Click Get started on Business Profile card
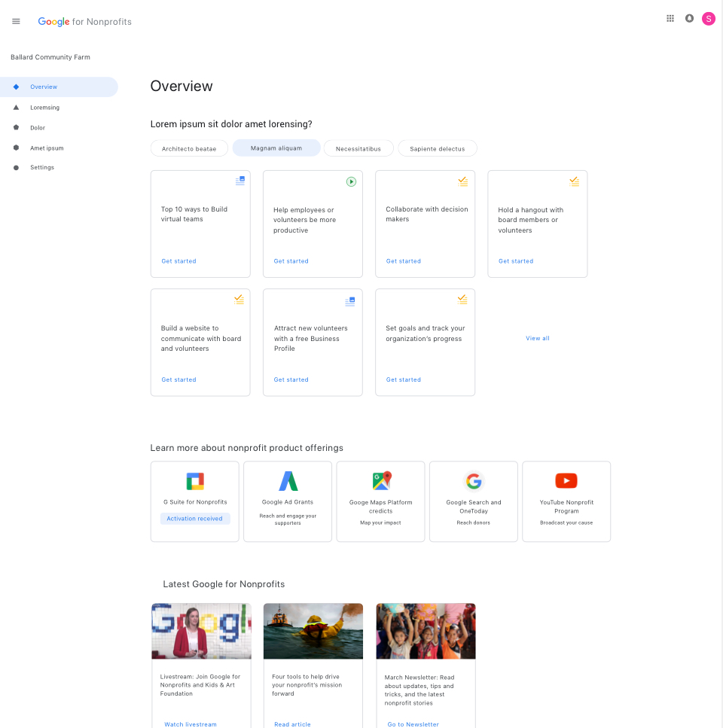 coord(291,379)
